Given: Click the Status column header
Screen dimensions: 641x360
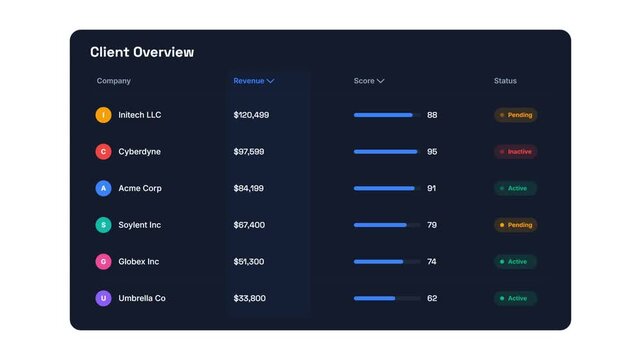Looking at the screenshot, I should coord(505,81).
